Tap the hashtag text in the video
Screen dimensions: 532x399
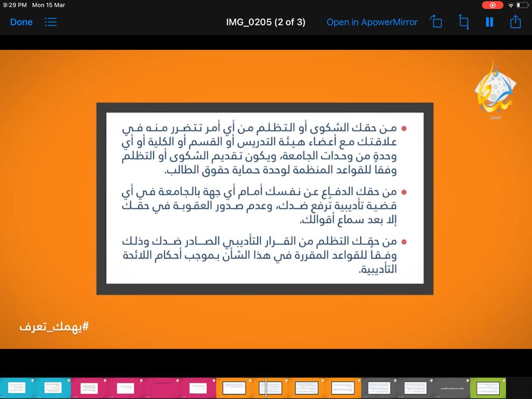pyautogui.click(x=54, y=327)
